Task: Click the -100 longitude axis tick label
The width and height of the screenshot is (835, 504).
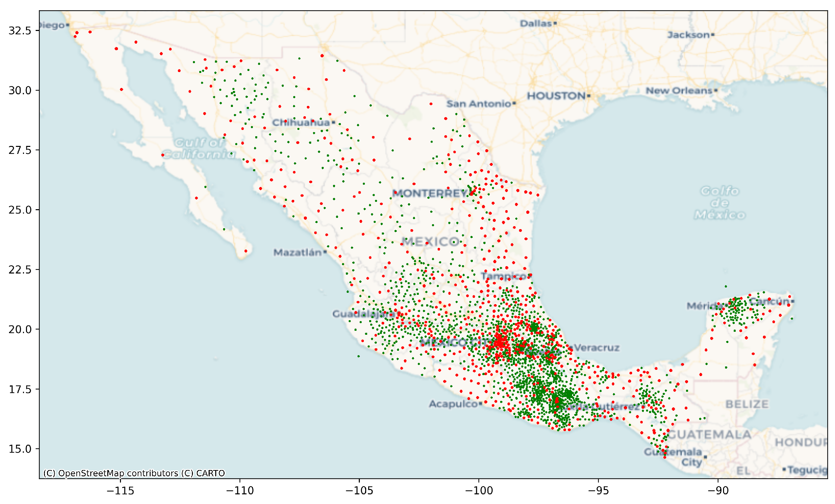Action: (478, 491)
